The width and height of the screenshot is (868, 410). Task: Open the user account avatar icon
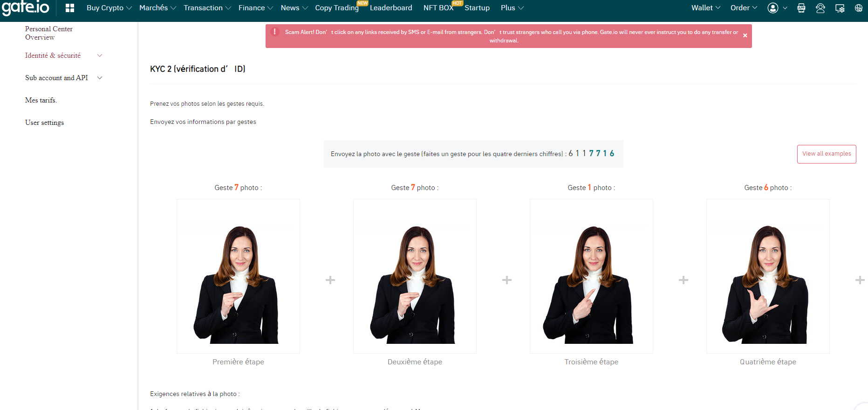(x=773, y=8)
